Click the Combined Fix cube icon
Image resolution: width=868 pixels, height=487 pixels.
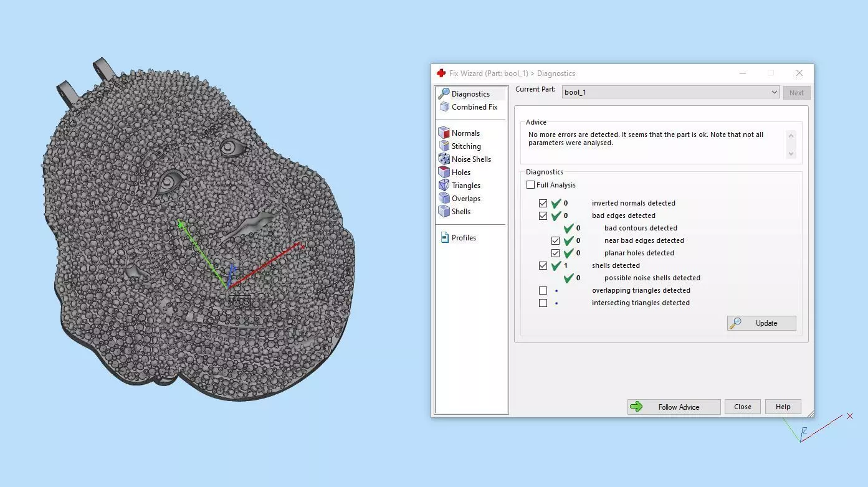[444, 107]
